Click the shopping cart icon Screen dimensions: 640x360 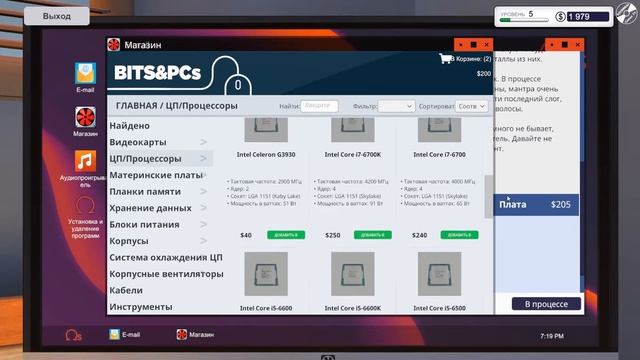coord(445,59)
